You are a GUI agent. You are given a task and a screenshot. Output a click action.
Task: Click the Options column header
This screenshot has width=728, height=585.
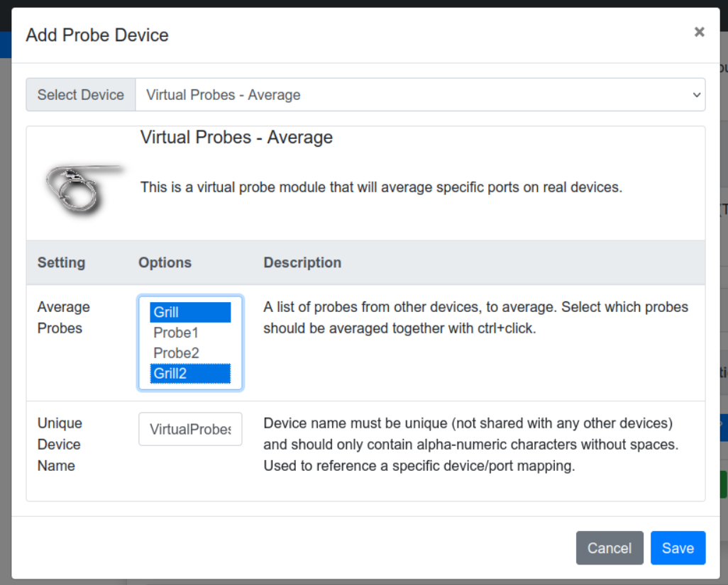[165, 262]
